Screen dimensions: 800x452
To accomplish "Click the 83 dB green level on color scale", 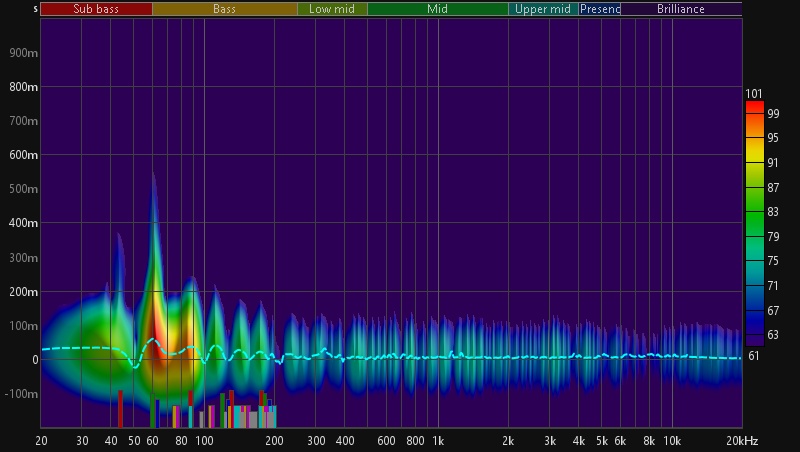I will pyautogui.click(x=755, y=211).
